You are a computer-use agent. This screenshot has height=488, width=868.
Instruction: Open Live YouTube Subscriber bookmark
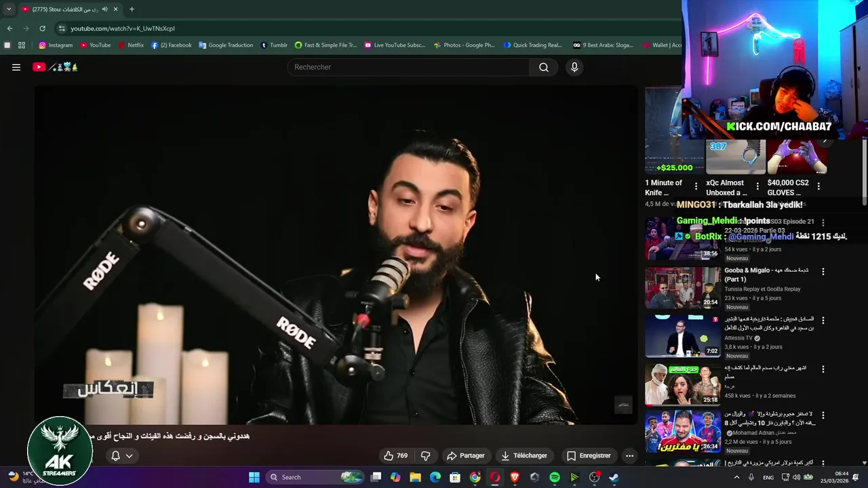pos(395,45)
